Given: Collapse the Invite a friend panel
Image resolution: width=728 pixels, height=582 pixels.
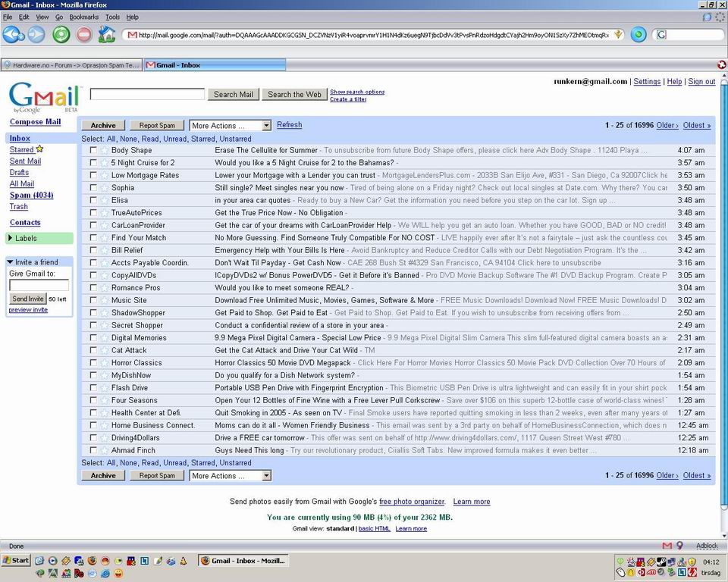Looking at the screenshot, I should 10,262.
